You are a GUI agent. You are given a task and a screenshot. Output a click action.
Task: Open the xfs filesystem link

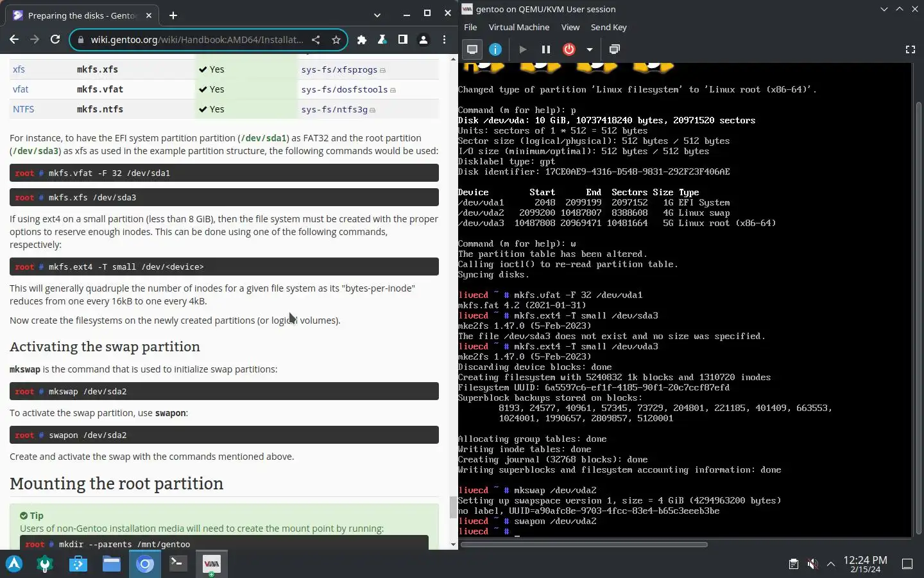click(19, 69)
